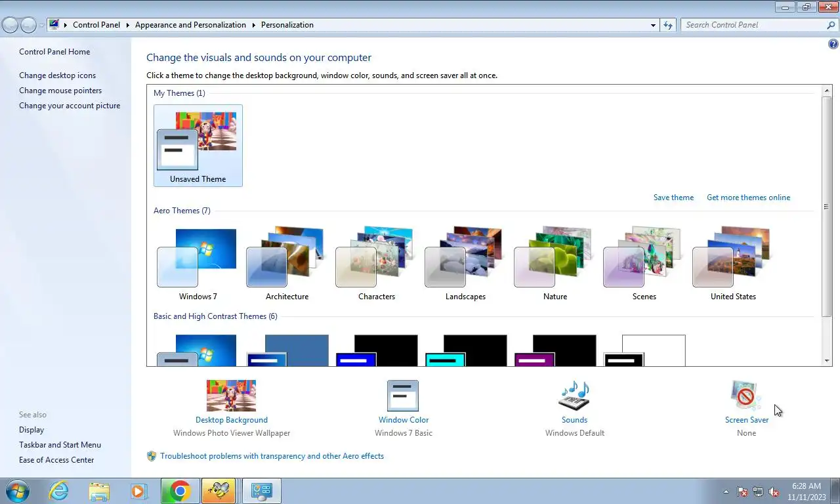The width and height of the screenshot is (840, 504).
Task: Apply the Characters theme
Action: pos(377,264)
